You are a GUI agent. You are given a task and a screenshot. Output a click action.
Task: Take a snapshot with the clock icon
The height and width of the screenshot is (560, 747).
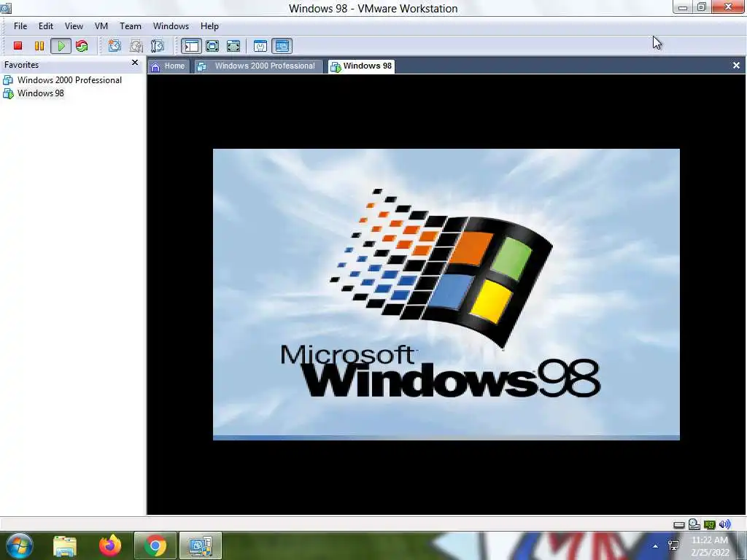[x=115, y=46]
